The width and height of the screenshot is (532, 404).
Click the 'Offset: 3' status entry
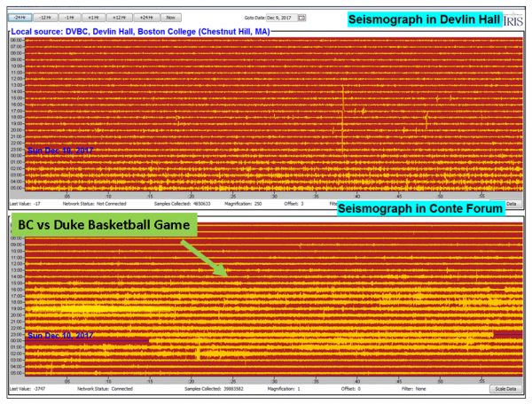pos(293,204)
